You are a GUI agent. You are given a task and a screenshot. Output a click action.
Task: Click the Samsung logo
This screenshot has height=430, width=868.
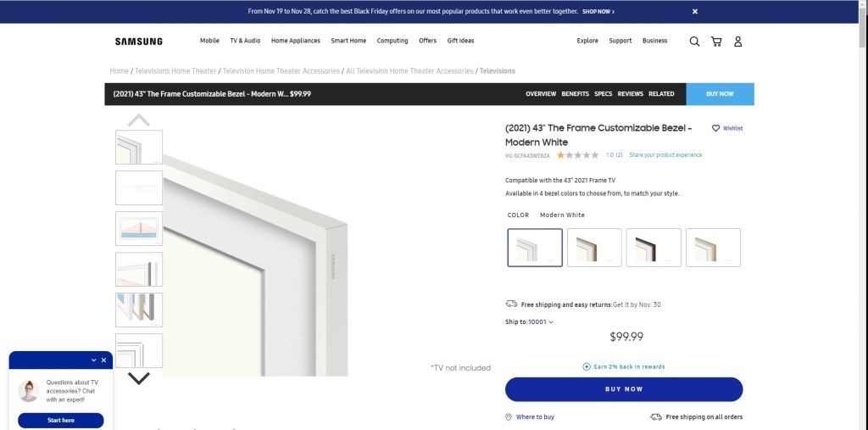[139, 41]
